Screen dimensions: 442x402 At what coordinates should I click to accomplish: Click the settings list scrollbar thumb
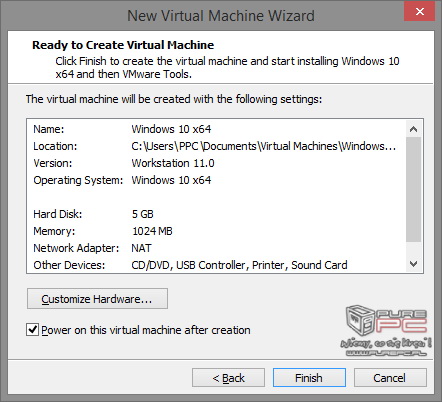413,189
